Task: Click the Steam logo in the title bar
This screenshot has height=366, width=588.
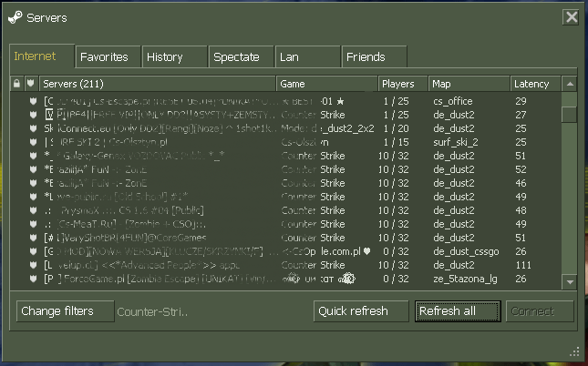Action: coord(15,17)
